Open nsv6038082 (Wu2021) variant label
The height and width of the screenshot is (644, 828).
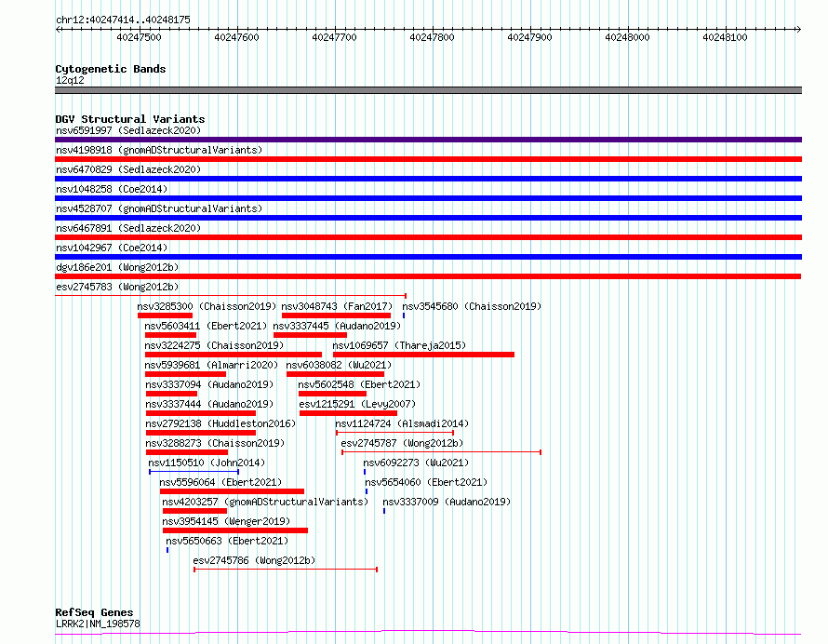click(x=339, y=365)
